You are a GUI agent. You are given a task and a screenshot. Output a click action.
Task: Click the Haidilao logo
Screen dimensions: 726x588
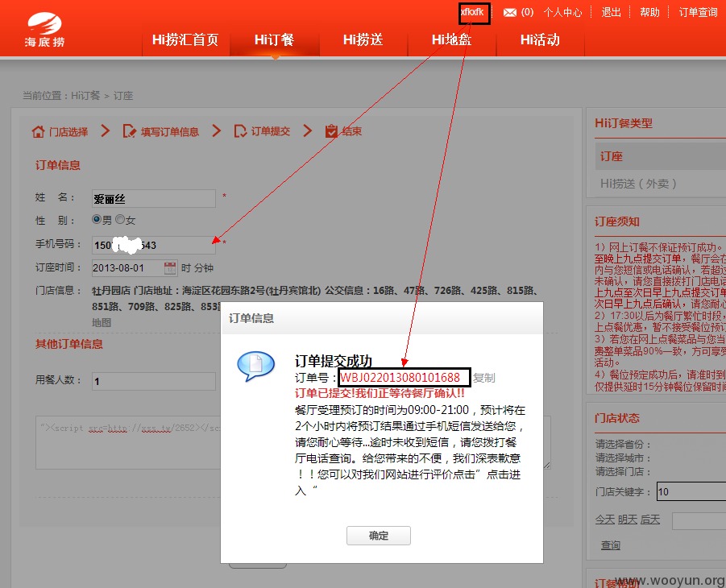(44, 29)
